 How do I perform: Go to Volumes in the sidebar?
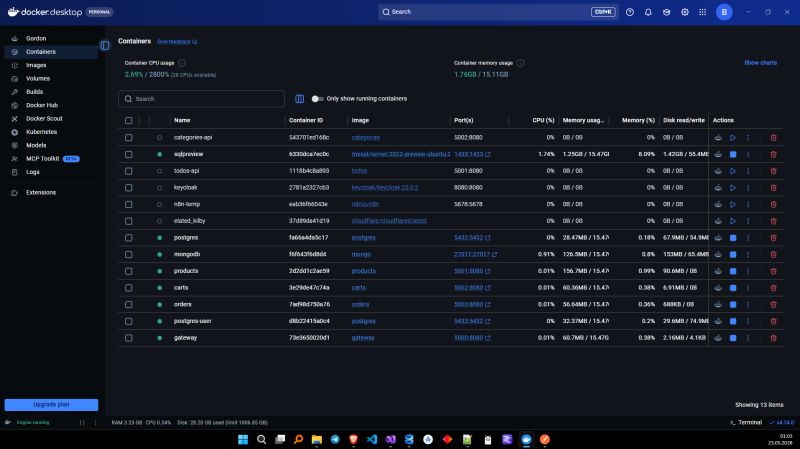tap(51, 79)
